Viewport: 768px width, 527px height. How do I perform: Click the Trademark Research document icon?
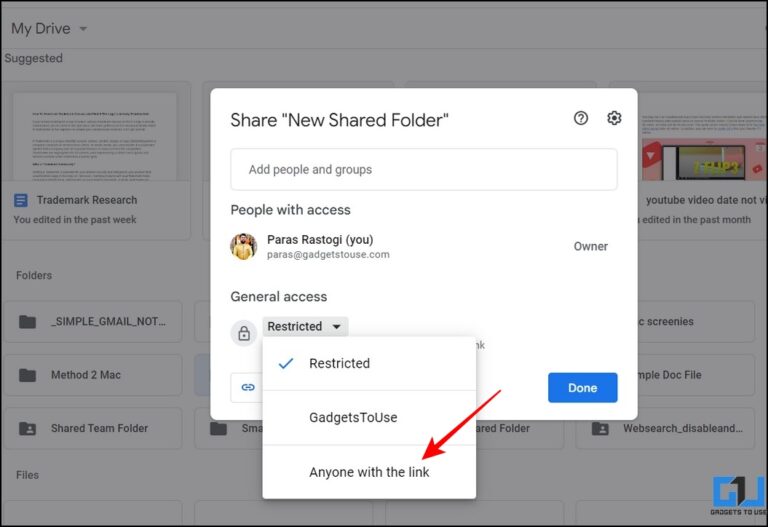click(x=21, y=200)
